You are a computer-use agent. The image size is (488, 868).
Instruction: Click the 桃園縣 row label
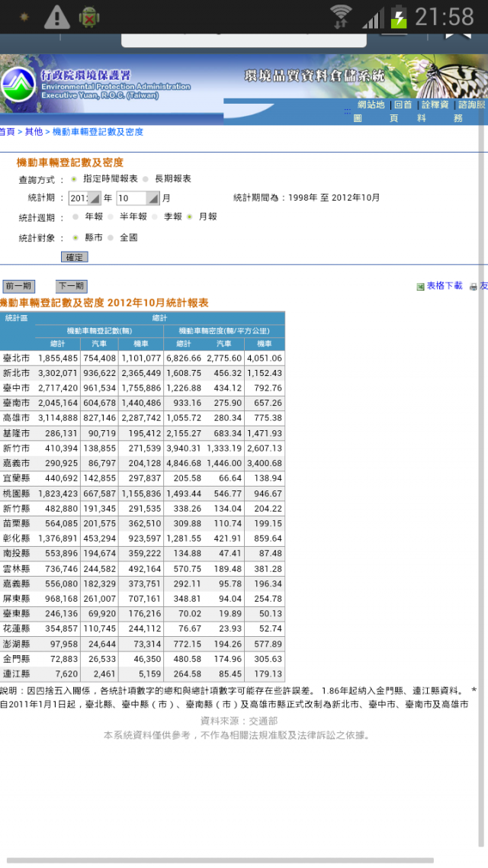(x=17, y=493)
